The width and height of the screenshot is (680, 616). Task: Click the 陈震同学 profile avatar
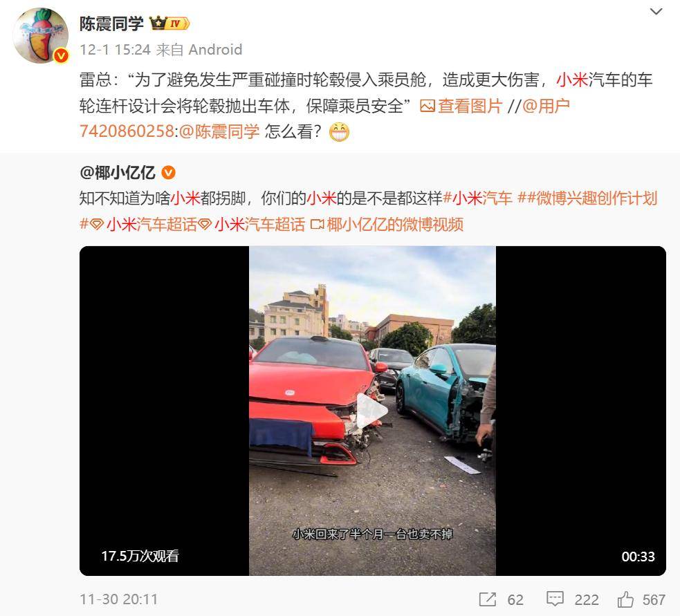coord(40,35)
